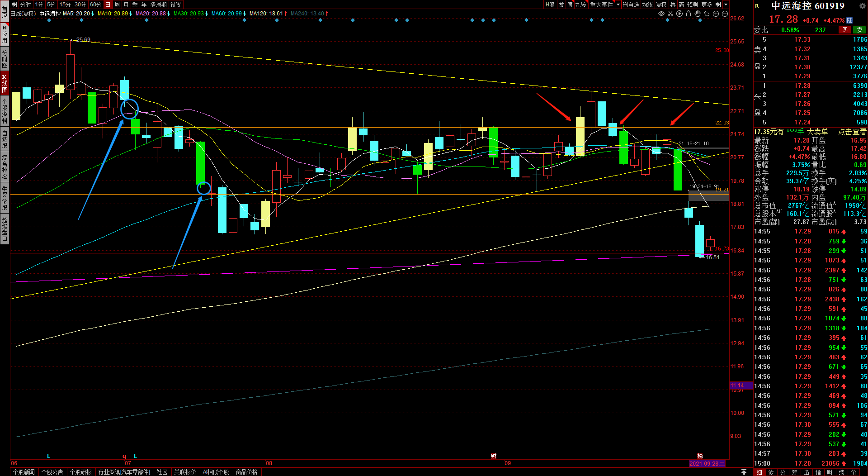Open 应用 in left sidebar
This screenshot has width=868, height=476.
[x=5, y=34]
